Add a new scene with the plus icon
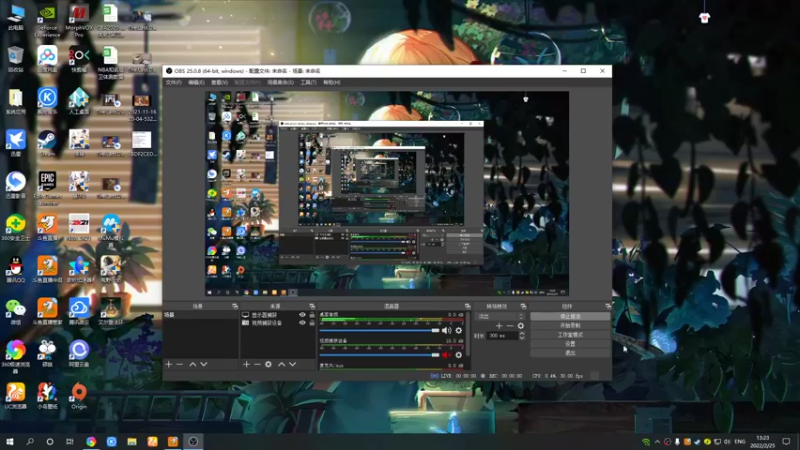 tap(169, 364)
